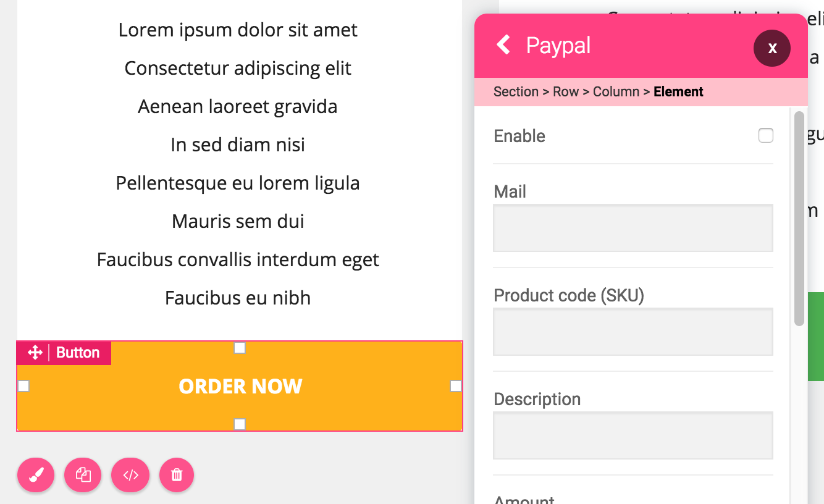Click the right resize handle of button
Image resolution: width=824 pixels, height=504 pixels.
tap(456, 386)
